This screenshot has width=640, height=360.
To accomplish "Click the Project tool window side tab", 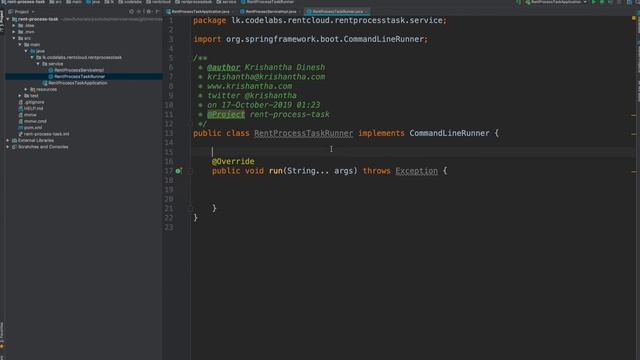I will (x=2, y=21).
